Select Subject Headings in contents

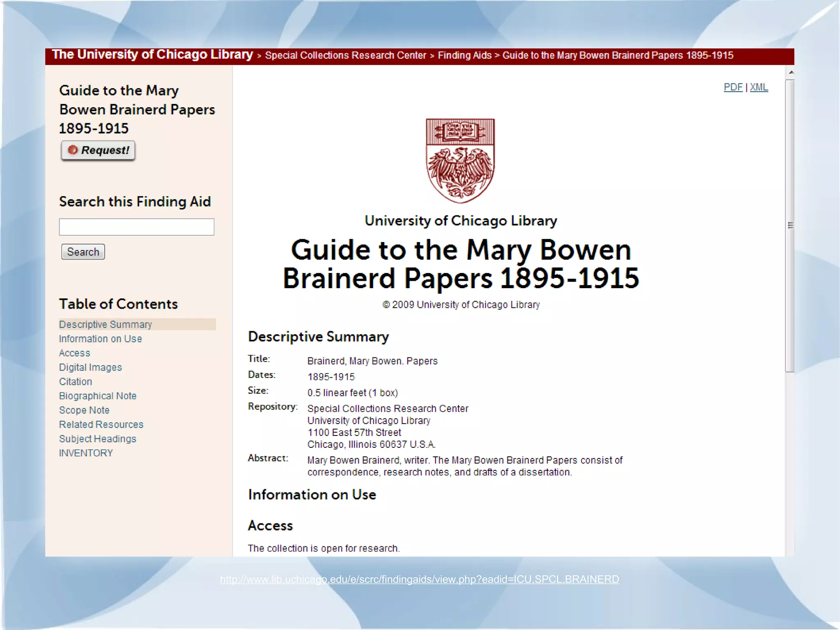coord(98,439)
